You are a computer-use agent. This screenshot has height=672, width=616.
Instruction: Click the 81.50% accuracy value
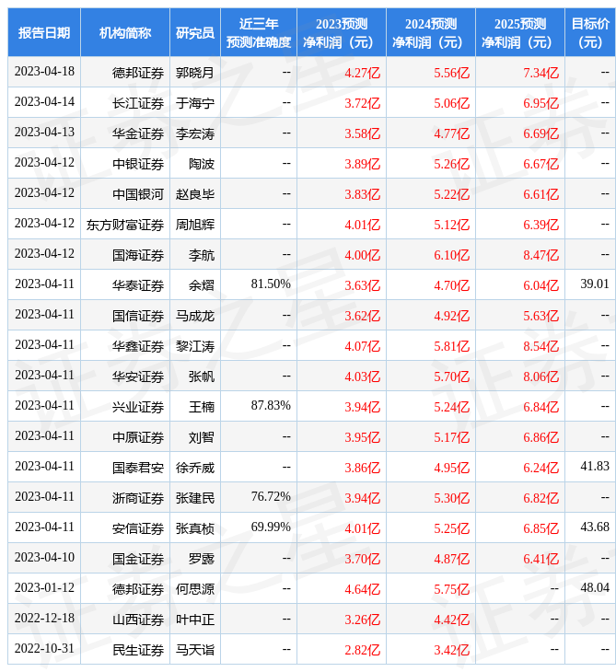tap(271, 284)
